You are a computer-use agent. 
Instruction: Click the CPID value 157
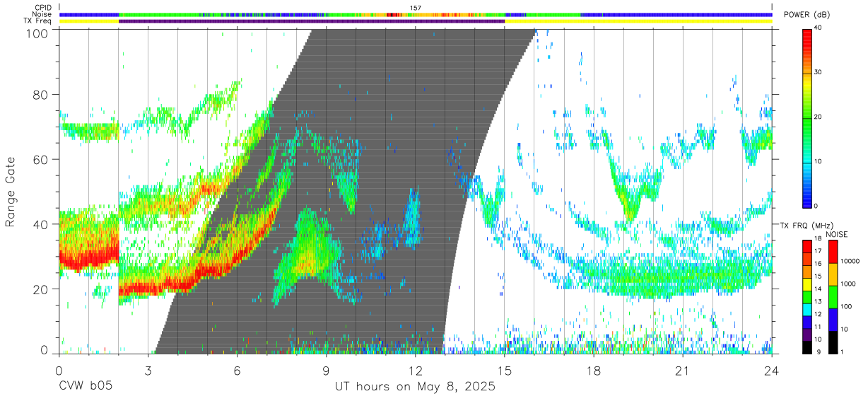(x=415, y=8)
